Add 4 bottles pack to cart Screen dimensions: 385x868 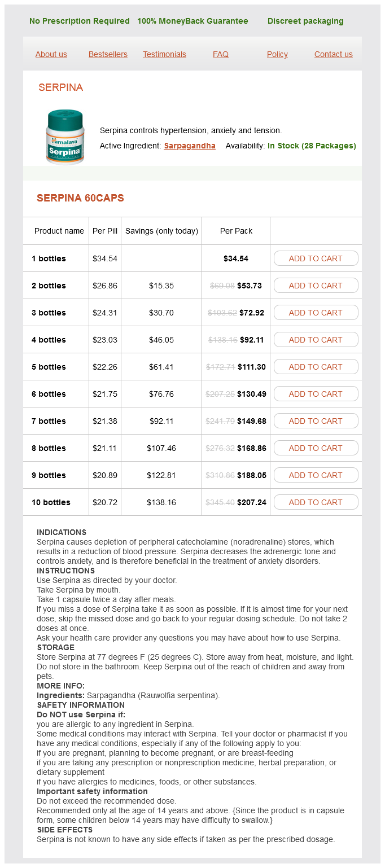(316, 340)
